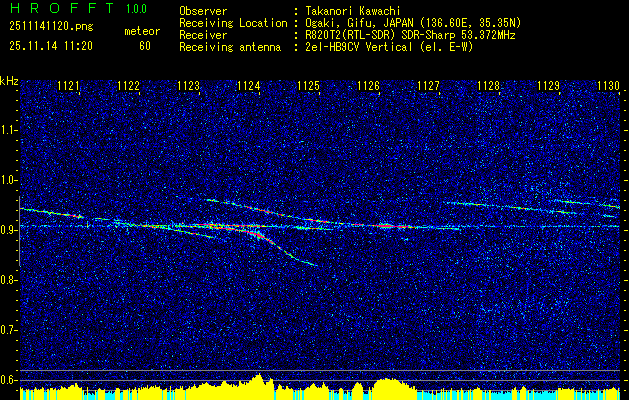This screenshot has width=629, height=400.
Task: Click the 0.8 kHz frequency label
Action: 9,280
